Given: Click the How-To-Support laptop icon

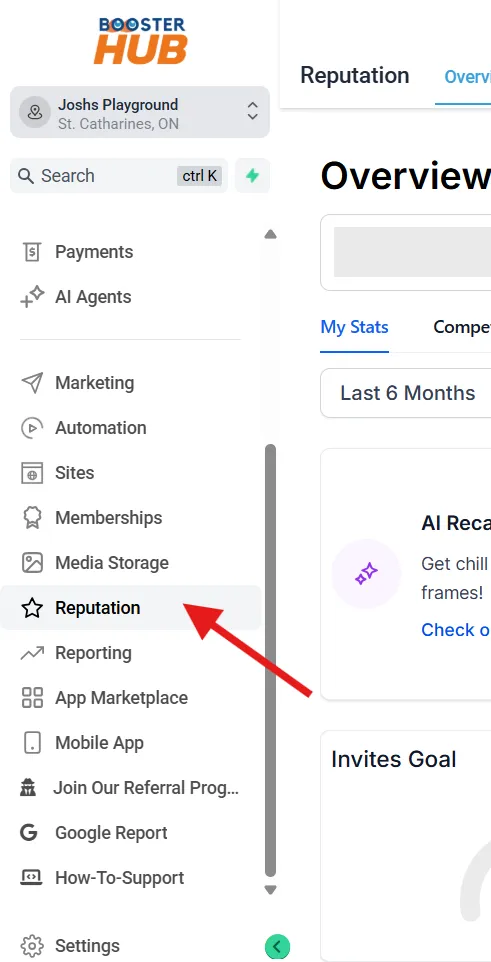Looking at the screenshot, I should click(x=32, y=878).
